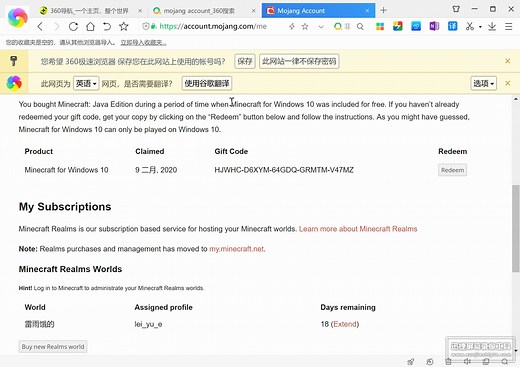Open the downloads icon
This screenshot has height=367, width=520.
coord(492,26)
